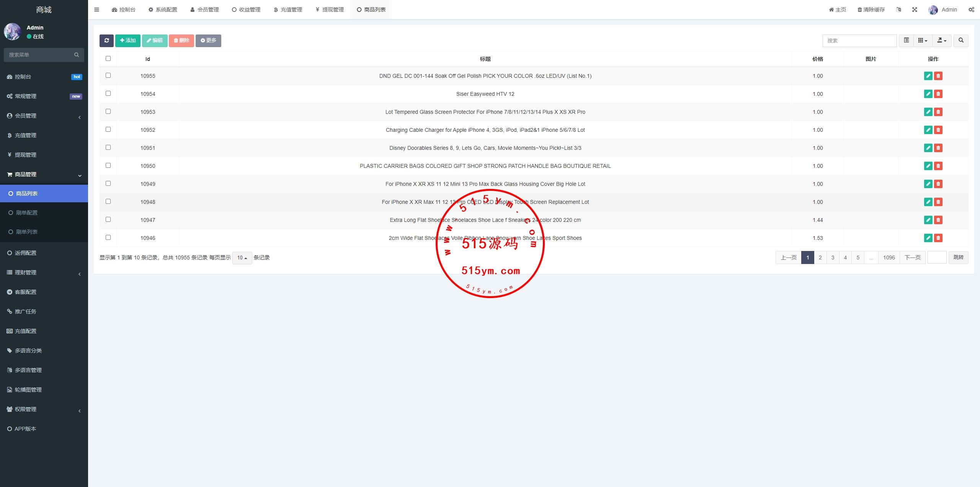Open the column visibility dropdown
The width and height of the screenshot is (980, 487).
click(x=923, y=41)
